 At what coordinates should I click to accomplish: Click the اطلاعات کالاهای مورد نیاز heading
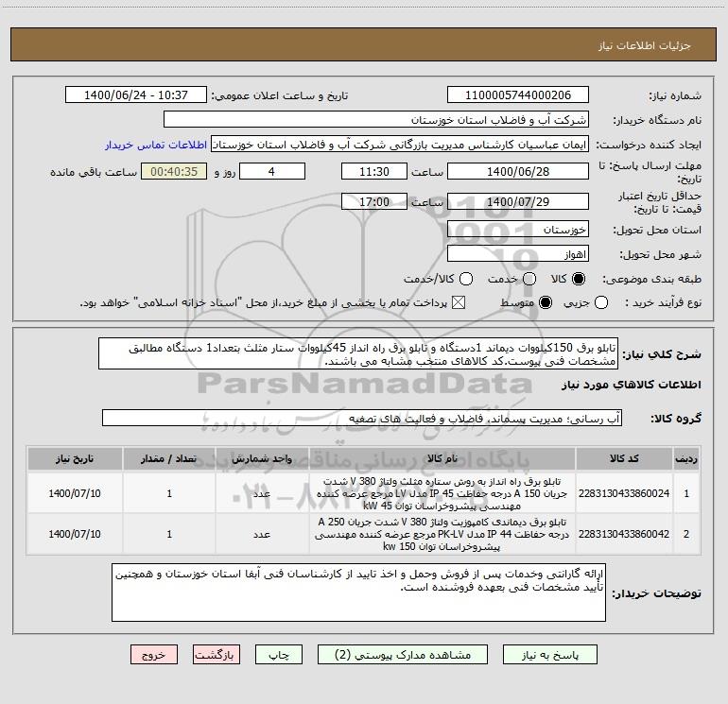pyautogui.click(x=632, y=385)
